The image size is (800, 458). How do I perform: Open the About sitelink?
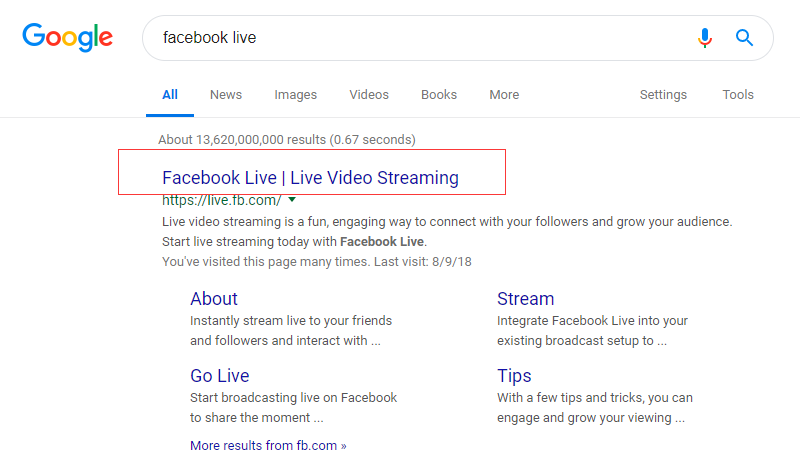(214, 299)
